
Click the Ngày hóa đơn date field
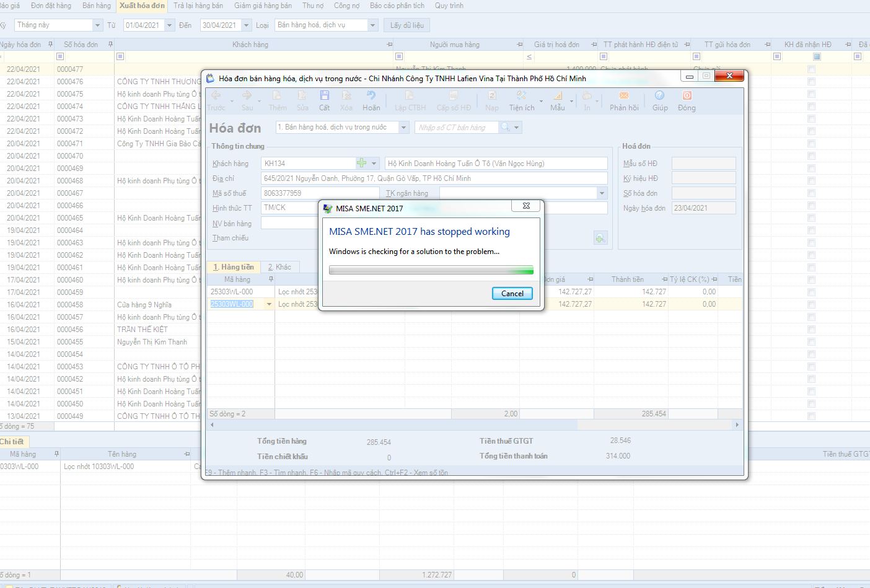703,208
